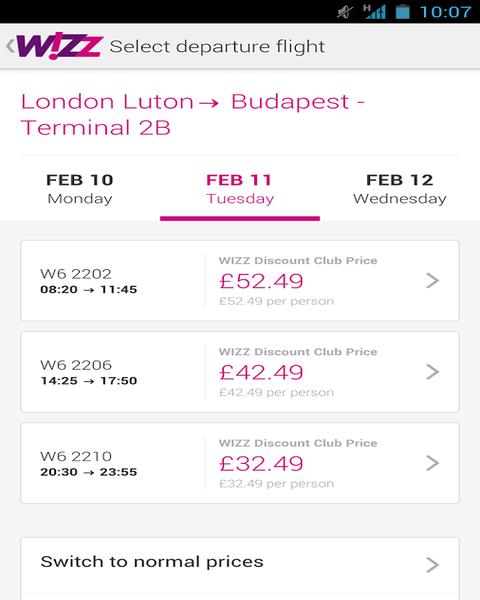480x600 pixels.
Task: Select the 20:30 → 23:55 flight times
Action: [x=88, y=472]
